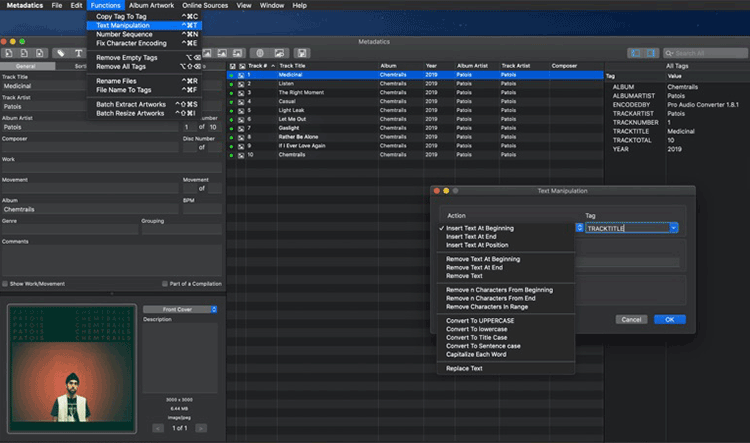This screenshot has width=750, height=443.
Task: Open the Album Artwork menu
Action: click(x=151, y=6)
